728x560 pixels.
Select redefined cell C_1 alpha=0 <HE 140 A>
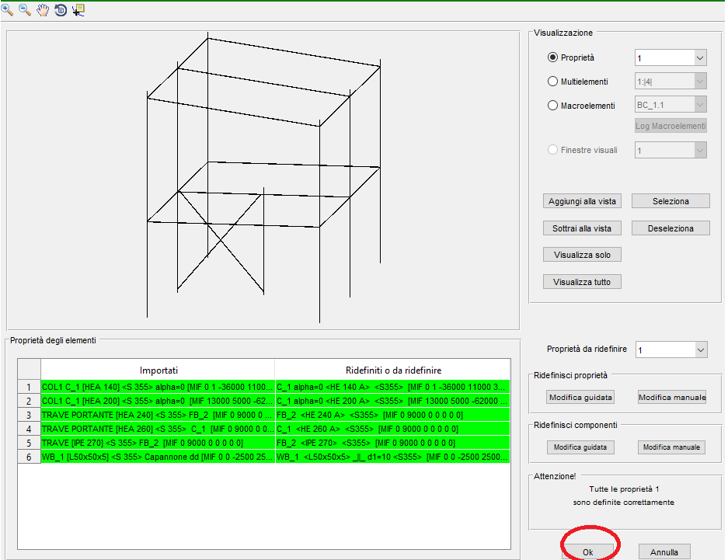[393, 387]
